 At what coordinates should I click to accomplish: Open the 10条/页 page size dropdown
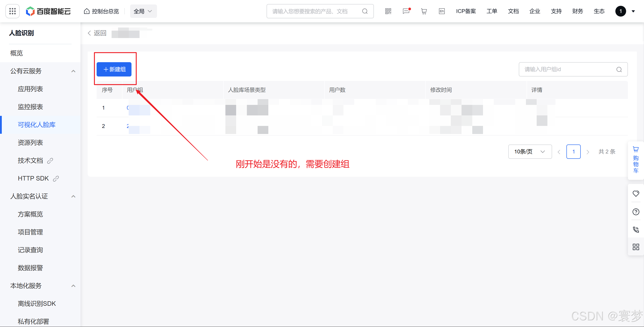[530, 152]
